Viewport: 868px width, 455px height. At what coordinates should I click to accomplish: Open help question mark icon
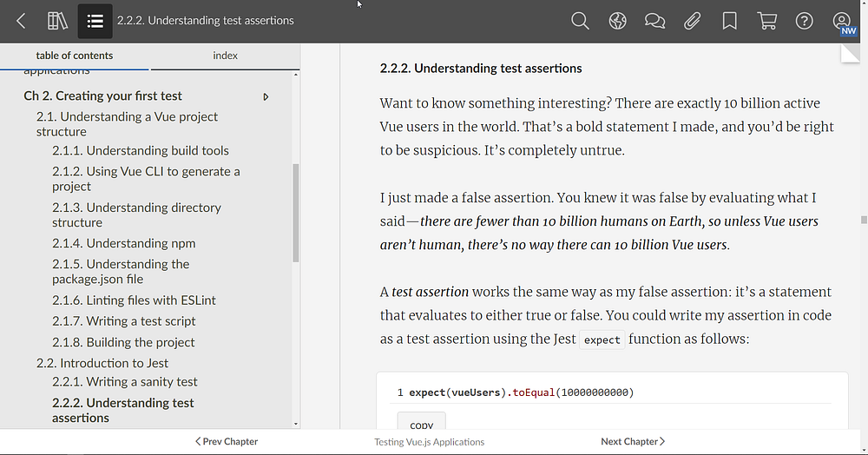(x=805, y=21)
